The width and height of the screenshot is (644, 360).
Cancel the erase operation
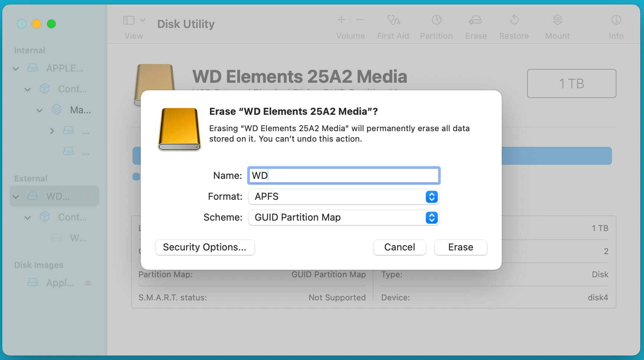(399, 247)
